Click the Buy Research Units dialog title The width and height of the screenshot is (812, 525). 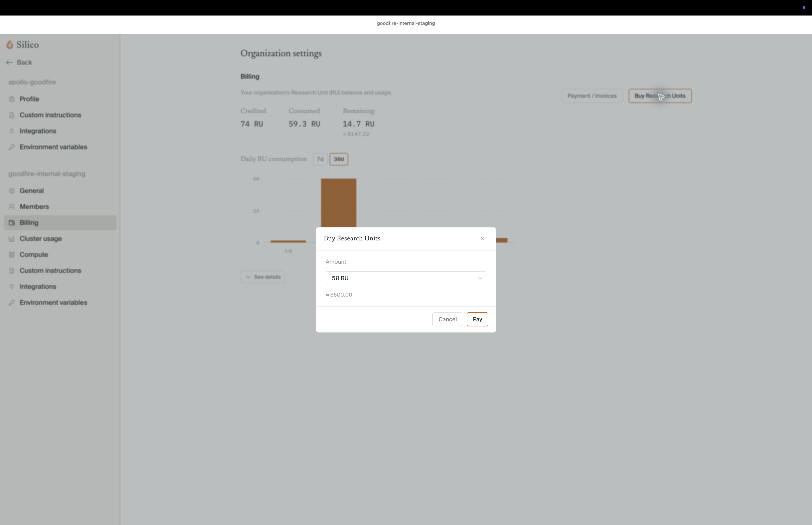pos(352,239)
